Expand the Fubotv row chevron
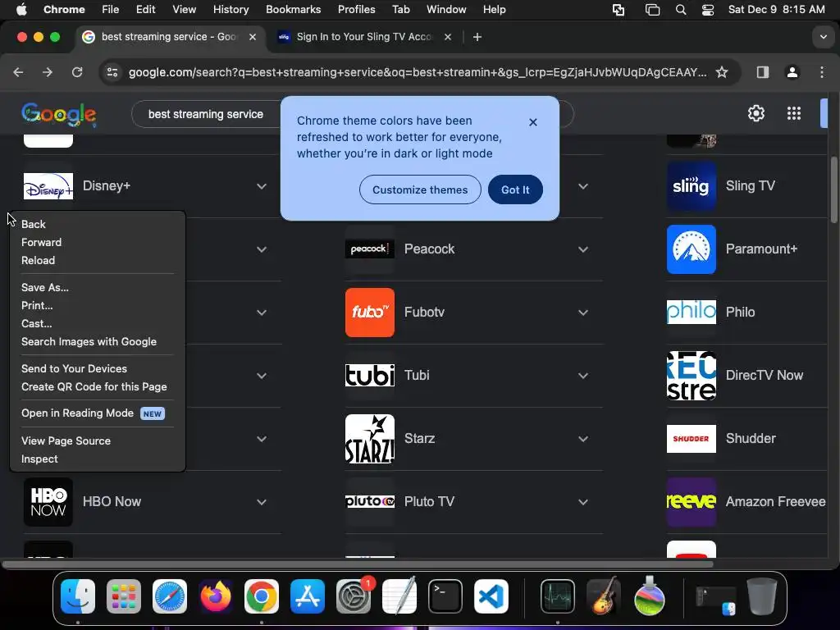 point(583,313)
